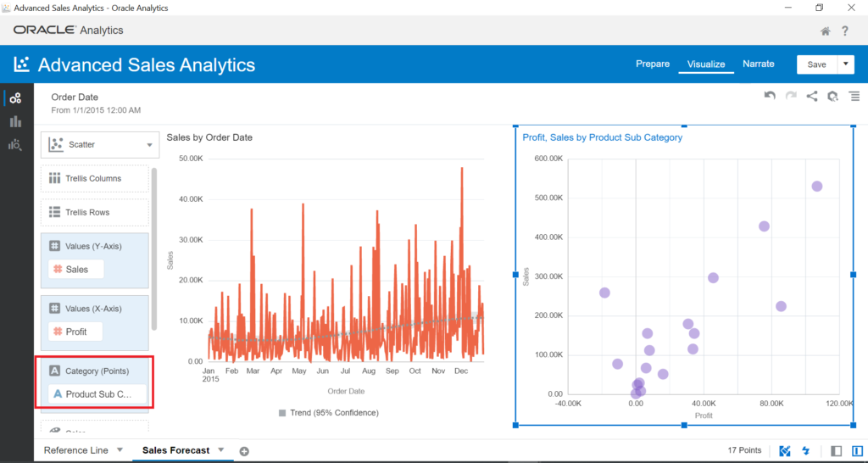
Task: Undo the last edit
Action: tap(770, 96)
